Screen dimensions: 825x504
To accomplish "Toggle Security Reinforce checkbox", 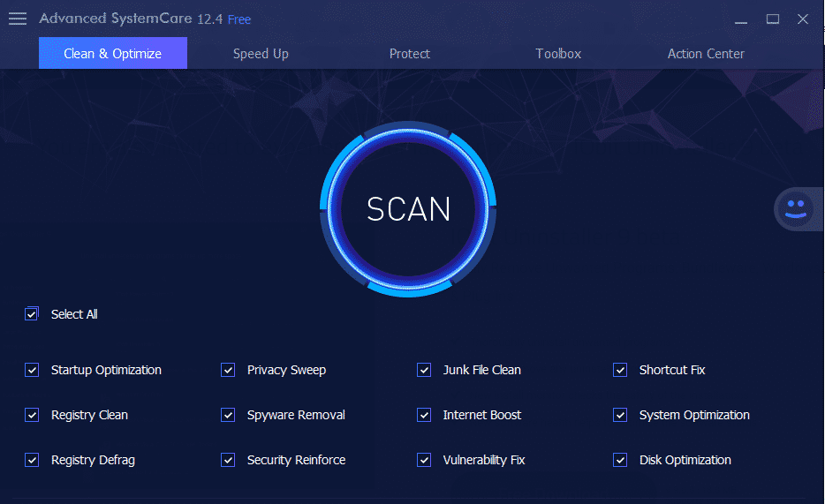I will tap(228, 461).
